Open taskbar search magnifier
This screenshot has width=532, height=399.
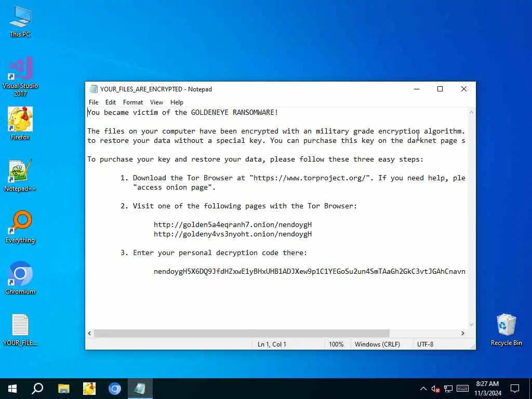coord(37,389)
